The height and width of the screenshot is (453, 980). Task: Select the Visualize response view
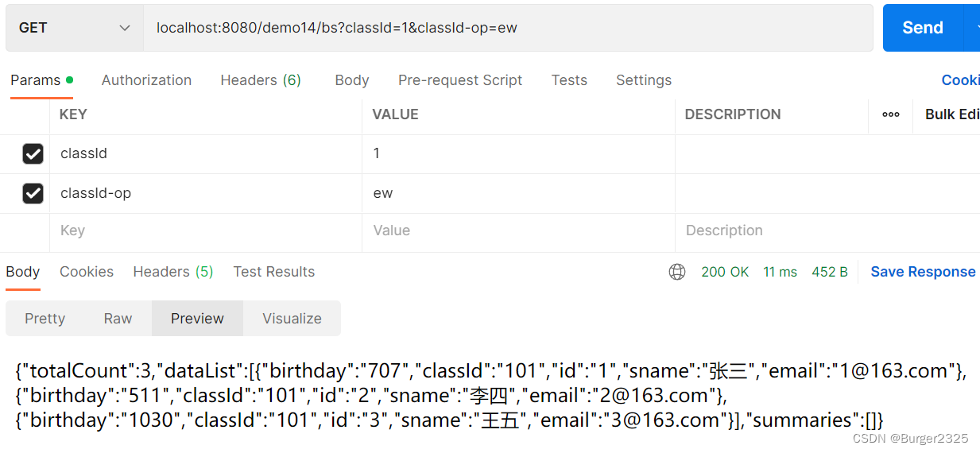click(x=292, y=319)
